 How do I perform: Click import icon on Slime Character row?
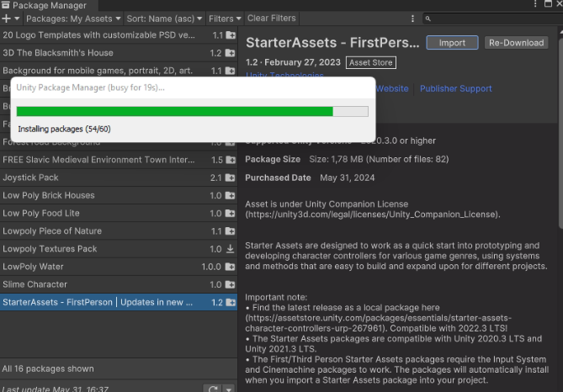tap(230, 284)
